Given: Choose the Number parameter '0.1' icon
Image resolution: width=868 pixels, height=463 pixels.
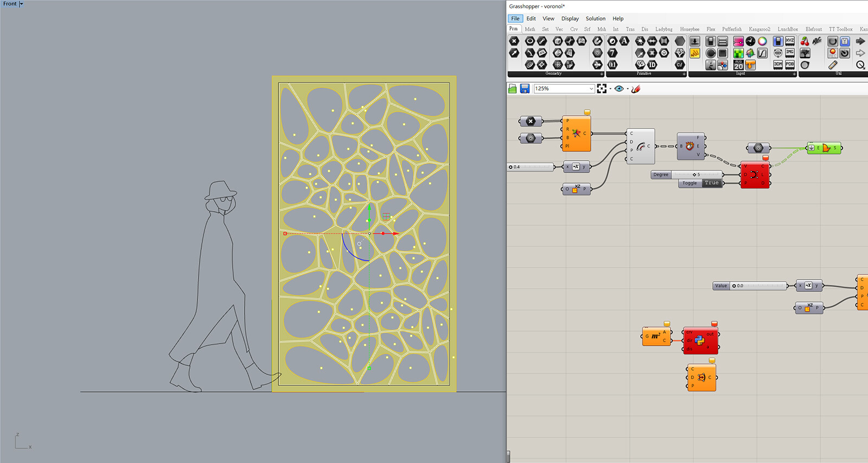Looking at the screenshot, I should point(612,65).
